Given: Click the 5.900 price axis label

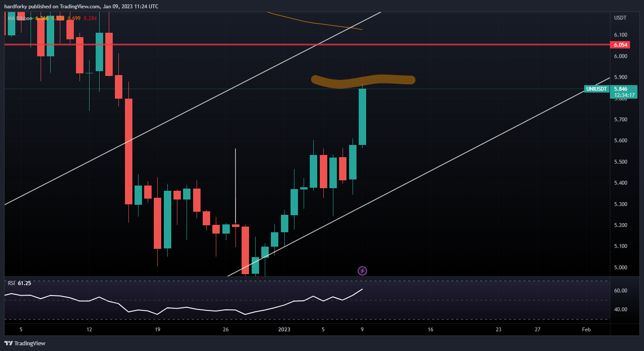Looking at the screenshot, I should click(x=620, y=77).
